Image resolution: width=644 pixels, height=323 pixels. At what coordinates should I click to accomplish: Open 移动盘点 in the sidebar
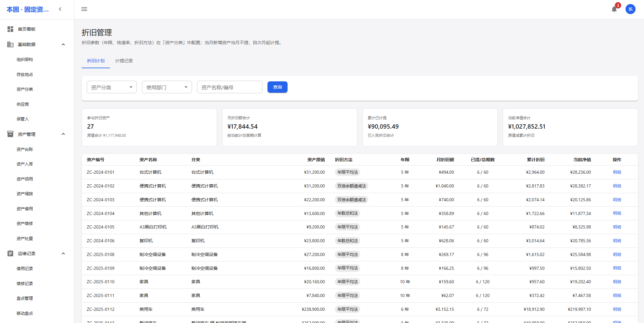click(x=25, y=313)
